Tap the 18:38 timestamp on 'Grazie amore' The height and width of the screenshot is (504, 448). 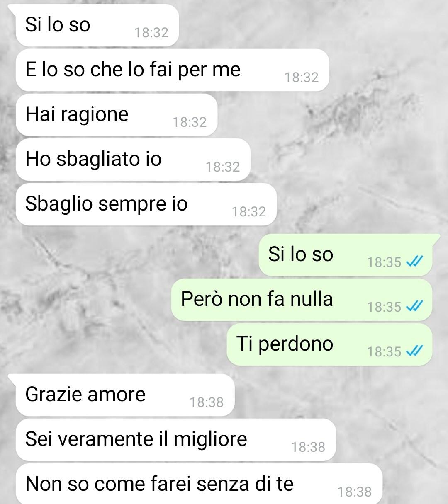pyautogui.click(x=207, y=402)
